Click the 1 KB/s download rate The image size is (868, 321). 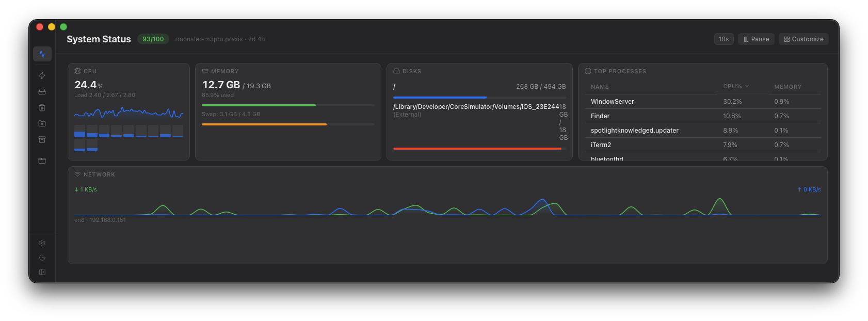pos(86,189)
